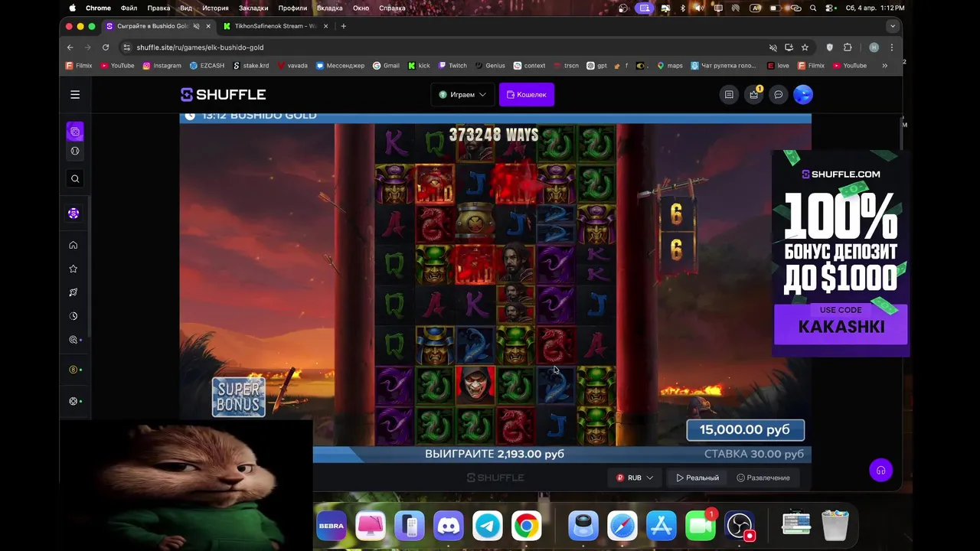The height and width of the screenshot is (551, 980).
Task: Expand the Chrome tab search chevron
Action: (893, 26)
